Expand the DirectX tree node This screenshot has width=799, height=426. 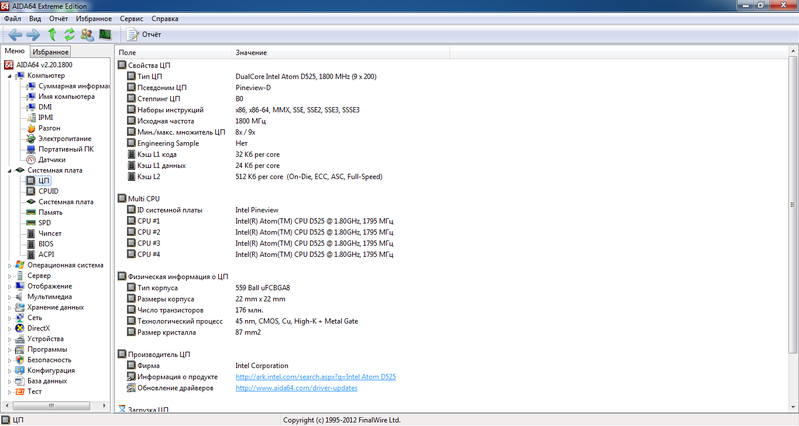(x=10, y=328)
